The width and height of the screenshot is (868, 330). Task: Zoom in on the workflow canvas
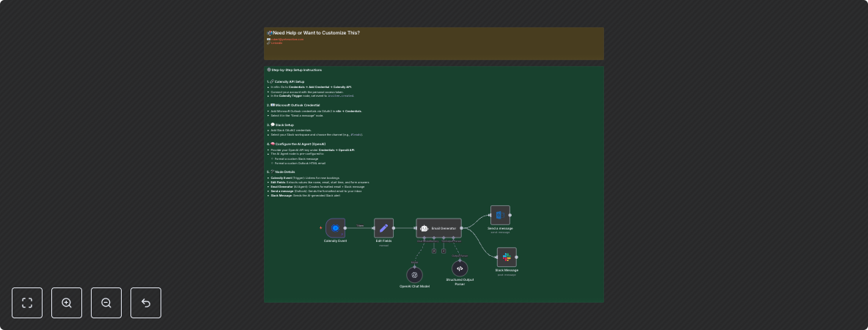[67, 303]
